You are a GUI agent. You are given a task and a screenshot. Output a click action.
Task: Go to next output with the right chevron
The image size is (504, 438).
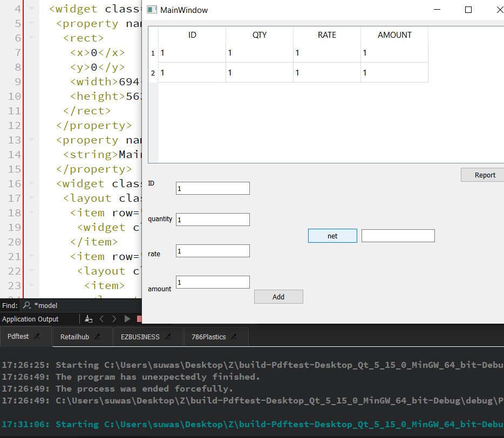[114, 319]
